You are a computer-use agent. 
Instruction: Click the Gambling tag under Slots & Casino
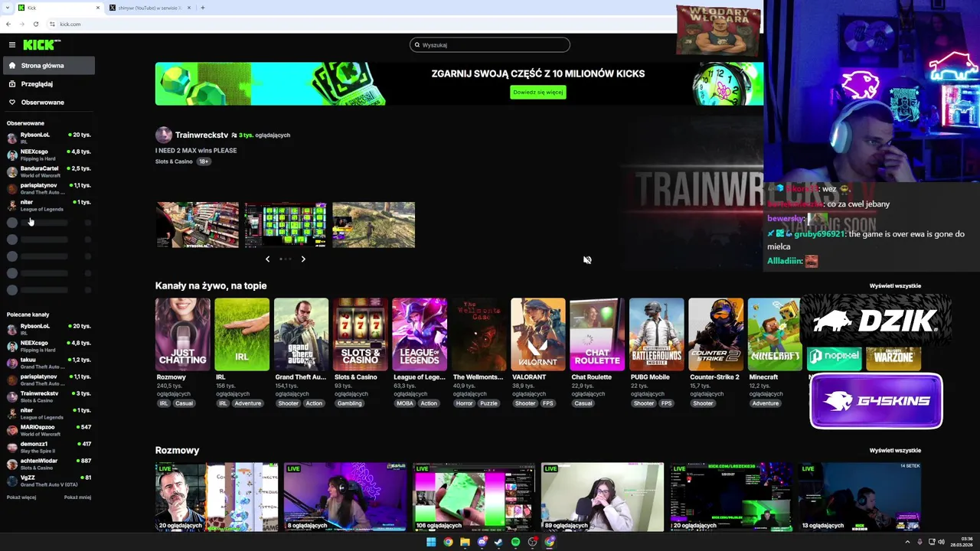(x=349, y=403)
